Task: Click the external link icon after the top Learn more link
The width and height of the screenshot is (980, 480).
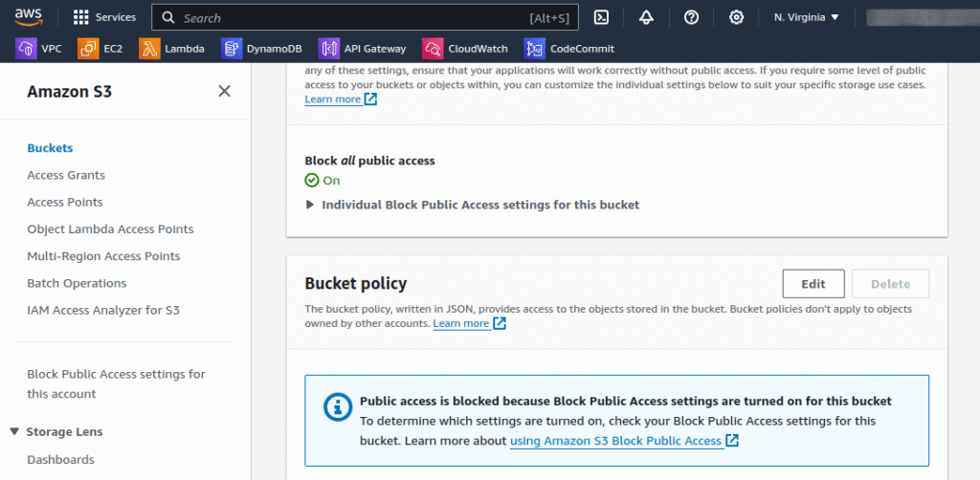Action: coord(370,99)
